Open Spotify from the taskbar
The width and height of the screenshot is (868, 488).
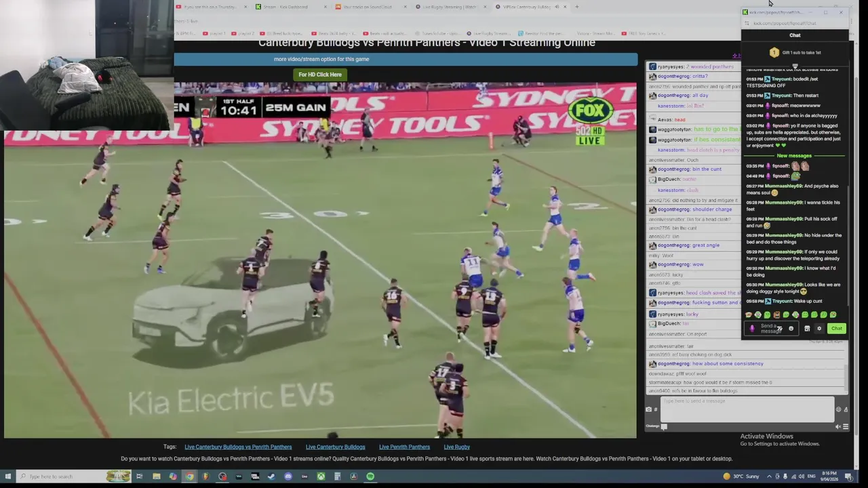coord(370,476)
